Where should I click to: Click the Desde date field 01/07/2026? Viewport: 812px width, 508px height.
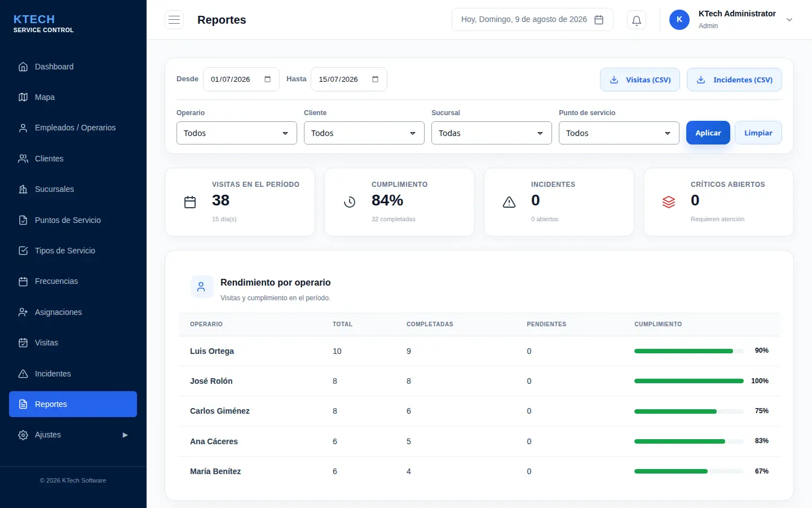click(x=241, y=80)
